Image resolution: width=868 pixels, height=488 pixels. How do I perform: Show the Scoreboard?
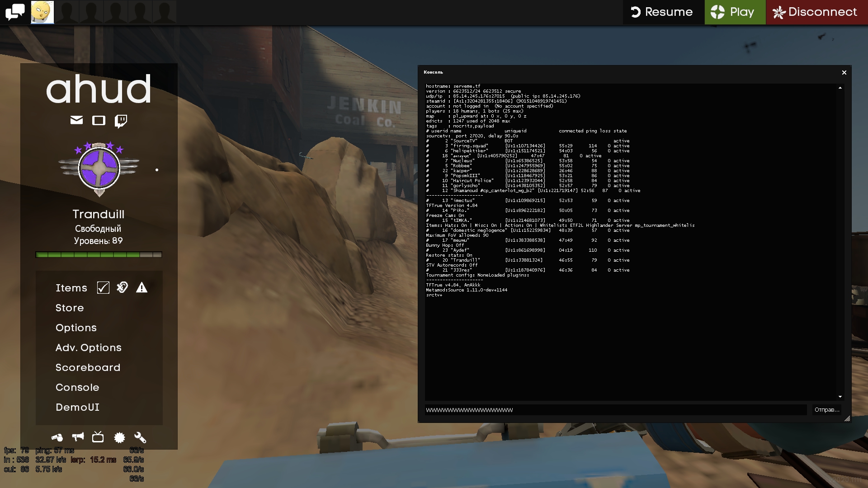pyautogui.click(x=88, y=367)
